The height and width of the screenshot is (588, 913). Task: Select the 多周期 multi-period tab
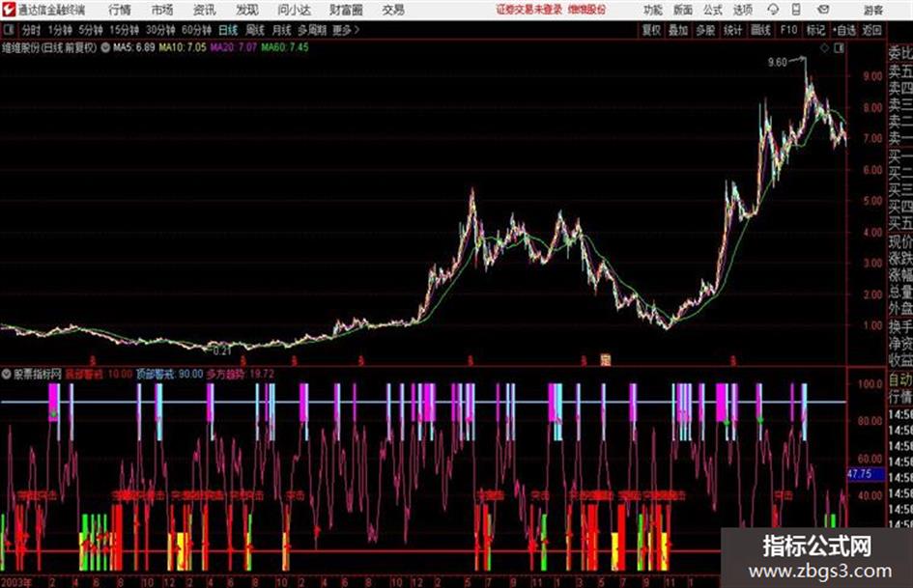click(x=312, y=30)
